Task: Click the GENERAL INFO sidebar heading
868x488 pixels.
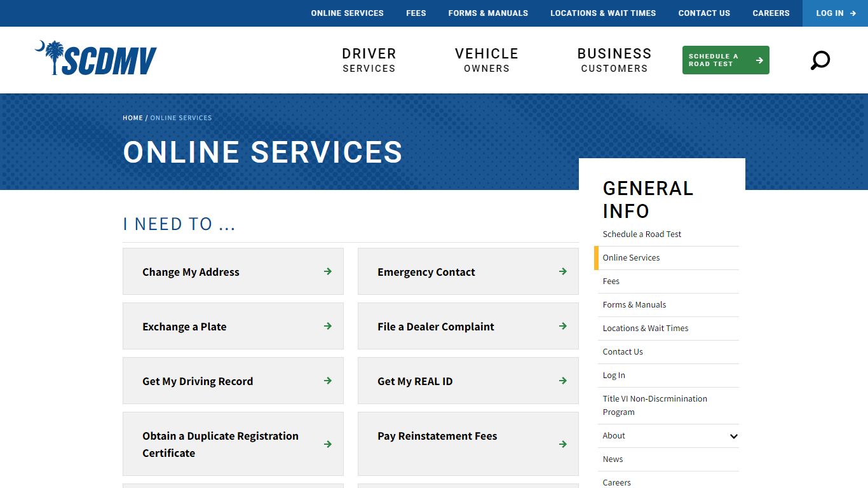Action: pos(648,200)
